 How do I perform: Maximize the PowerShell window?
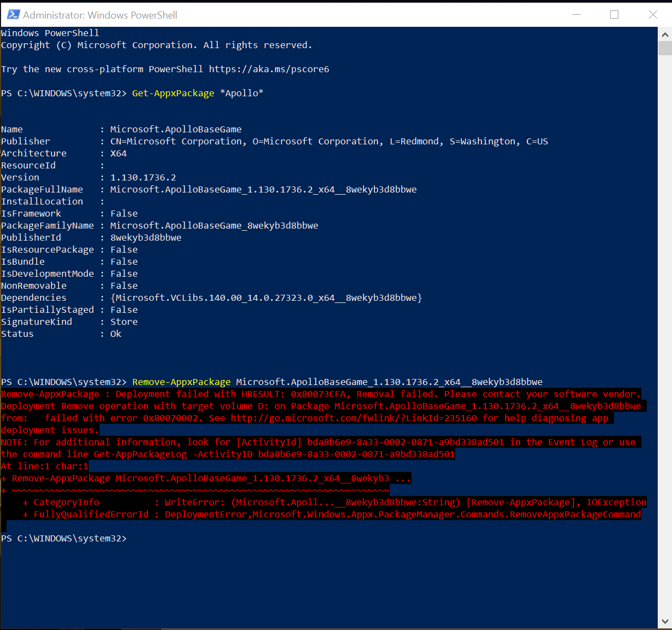click(614, 15)
